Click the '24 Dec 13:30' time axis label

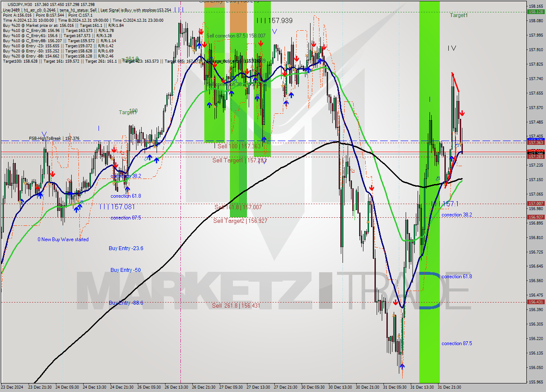(94, 387)
